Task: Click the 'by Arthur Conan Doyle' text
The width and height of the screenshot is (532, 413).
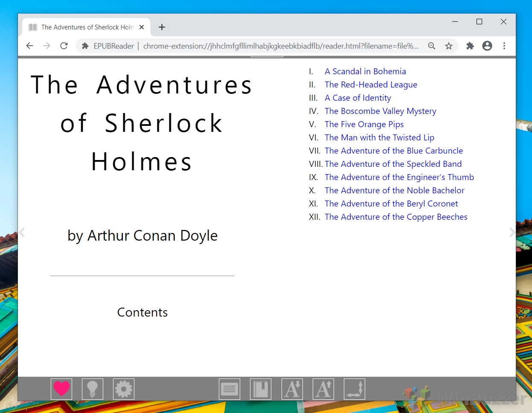Action: coord(142,236)
